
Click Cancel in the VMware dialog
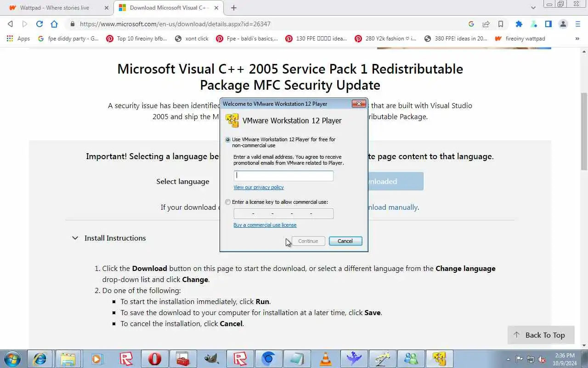pyautogui.click(x=345, y=241)
